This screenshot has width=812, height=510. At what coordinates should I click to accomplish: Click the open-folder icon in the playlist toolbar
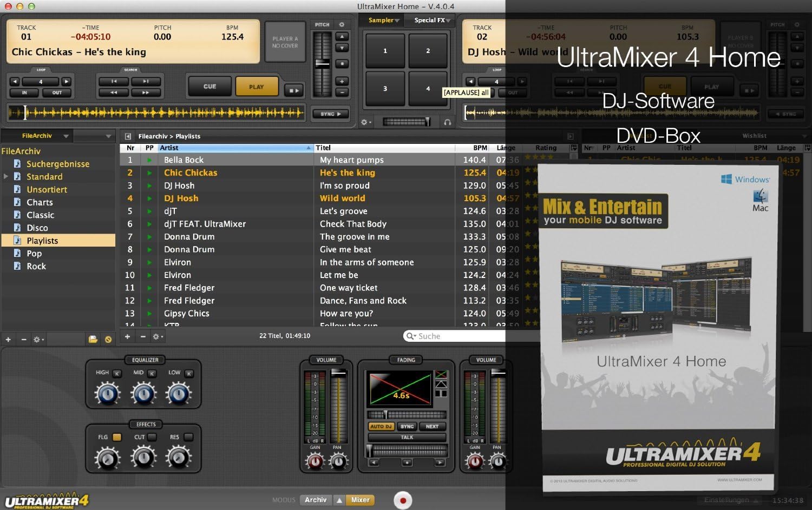tap(93, 339)
